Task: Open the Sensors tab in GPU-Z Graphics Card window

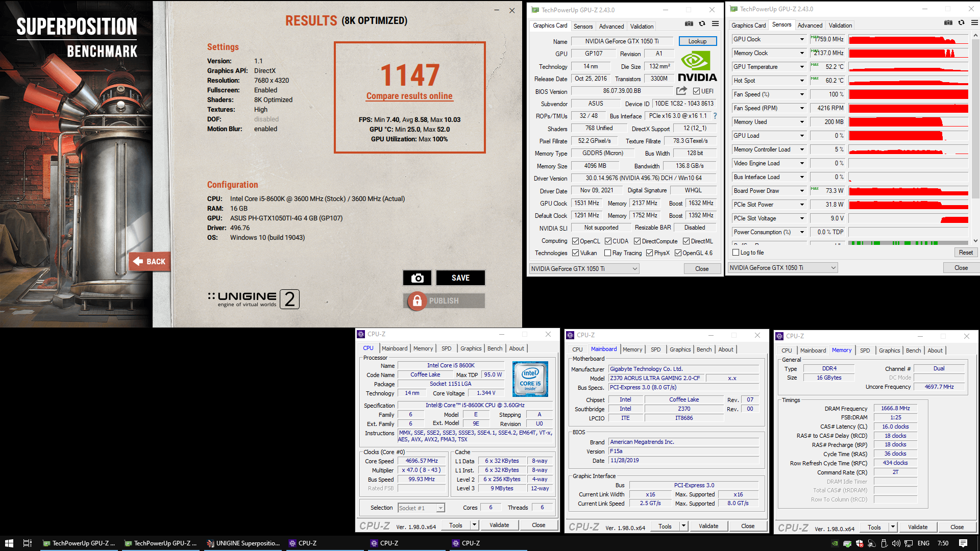Action: tap(583, 27)
